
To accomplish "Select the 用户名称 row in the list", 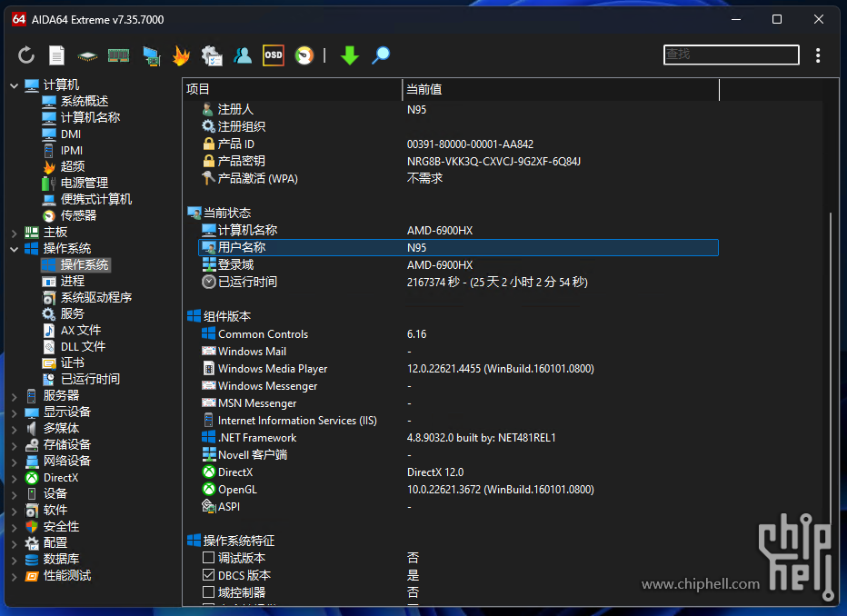I will 459,248.
